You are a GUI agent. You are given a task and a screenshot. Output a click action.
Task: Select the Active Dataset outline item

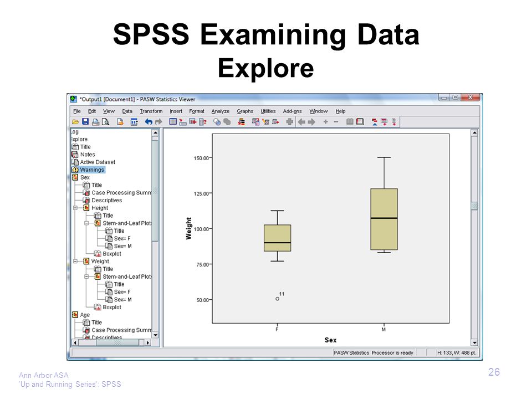click(98, 162)
